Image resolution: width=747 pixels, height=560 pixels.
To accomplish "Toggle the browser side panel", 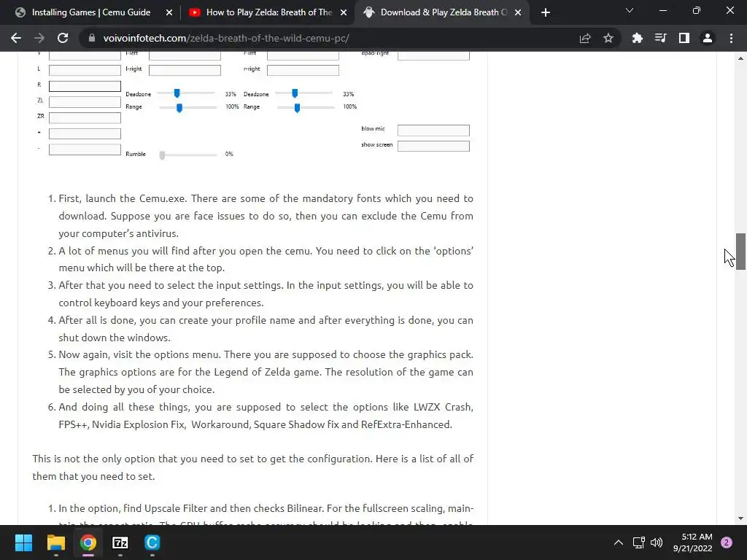I will (x=684, y=38).
